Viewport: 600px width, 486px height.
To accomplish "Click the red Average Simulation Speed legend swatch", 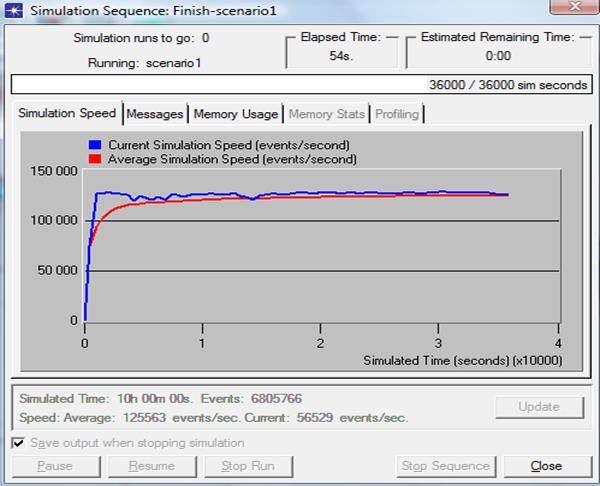I will coord(95,158).
